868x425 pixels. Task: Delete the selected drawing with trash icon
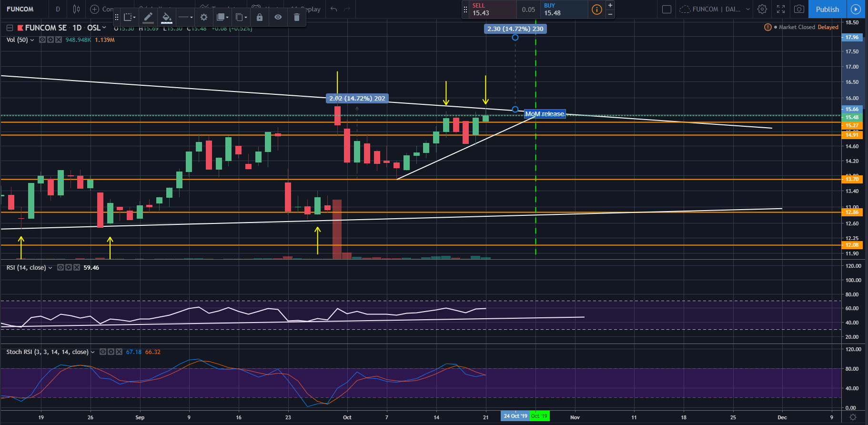pyautogui.click(x=297, y=17)
